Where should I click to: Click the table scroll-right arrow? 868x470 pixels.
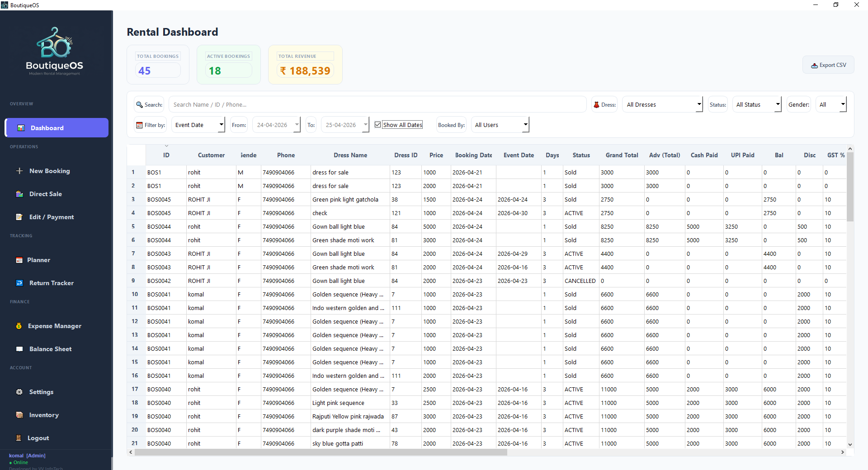(x=842, y=452)
